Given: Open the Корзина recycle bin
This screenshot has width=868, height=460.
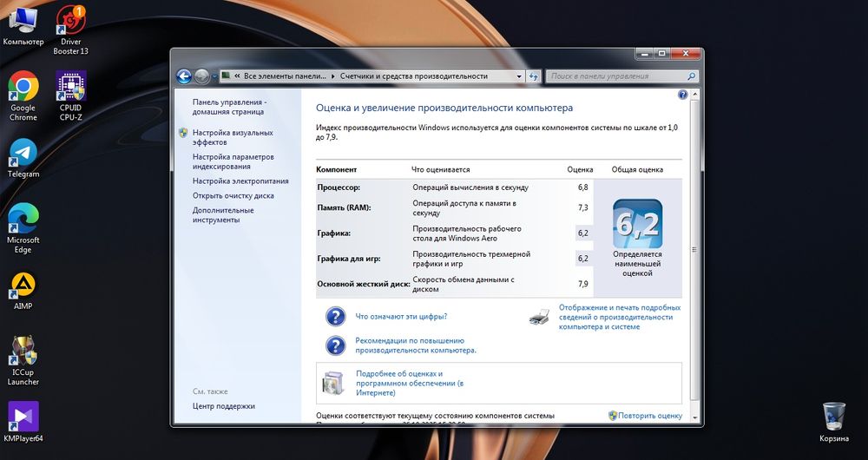Looking at the screenshot, I should pos(833,423).
